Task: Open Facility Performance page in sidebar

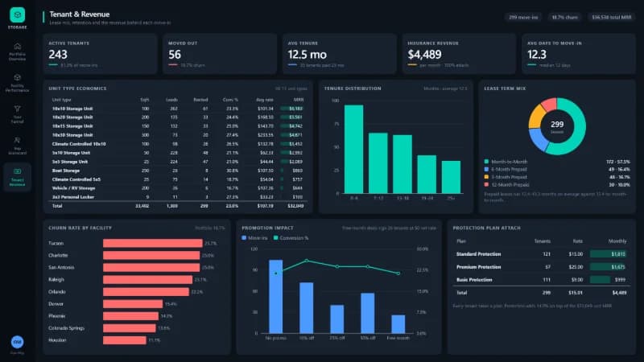Action: tap(17, 83)
